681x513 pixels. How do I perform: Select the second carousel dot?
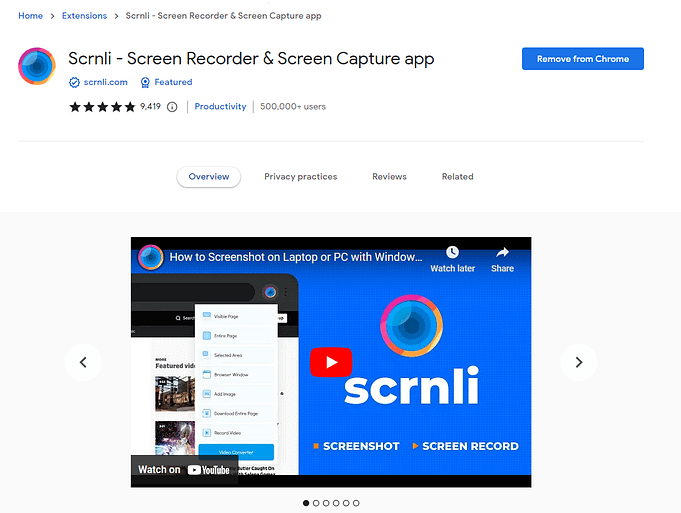tap(316, 503)
